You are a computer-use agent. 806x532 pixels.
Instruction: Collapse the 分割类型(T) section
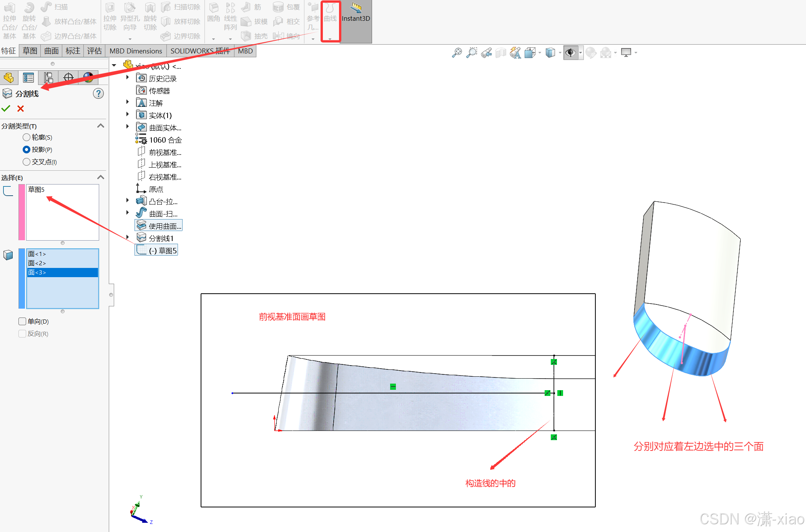[101, 126]
